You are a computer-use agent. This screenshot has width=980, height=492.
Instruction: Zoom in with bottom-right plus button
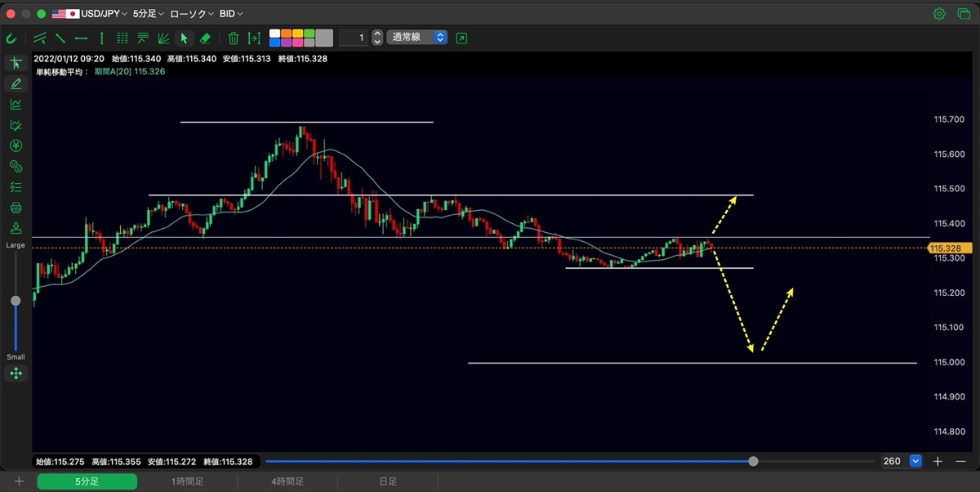[x=938, y=461]
